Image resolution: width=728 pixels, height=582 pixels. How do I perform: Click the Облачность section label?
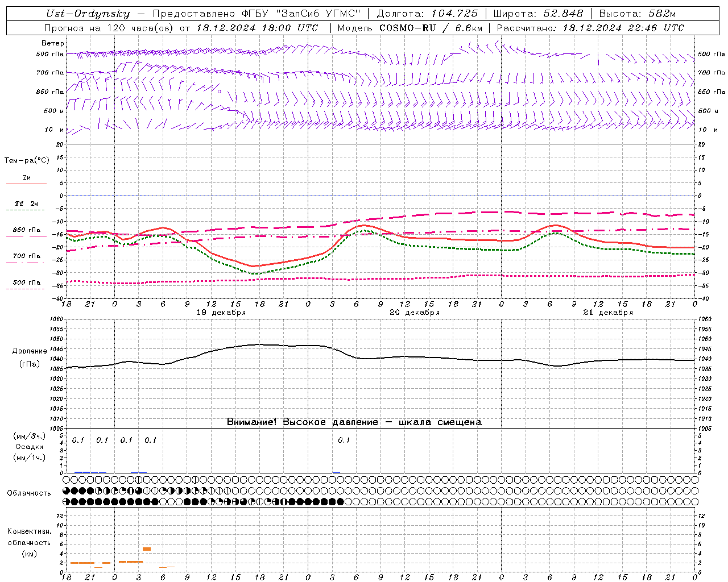29,493
